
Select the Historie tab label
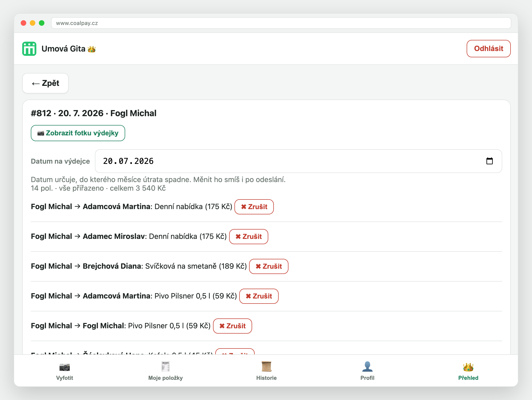pyautogui.click(x=267, y=378)
